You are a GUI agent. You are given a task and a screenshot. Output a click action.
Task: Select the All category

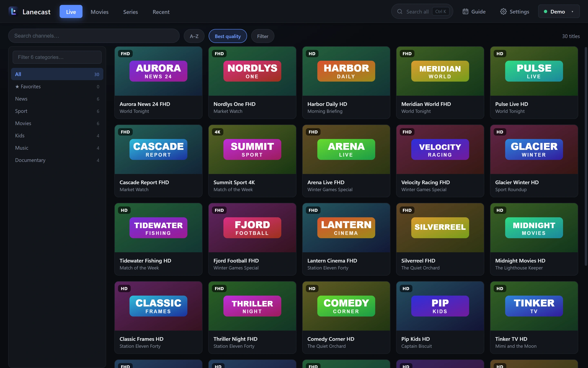[x=57, y=74]
